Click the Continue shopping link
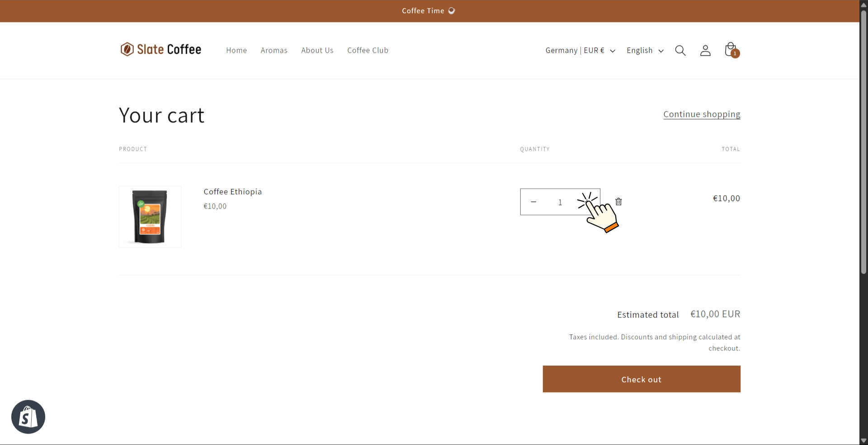This screenshot has height=445, width=868. tap(702, 114)
